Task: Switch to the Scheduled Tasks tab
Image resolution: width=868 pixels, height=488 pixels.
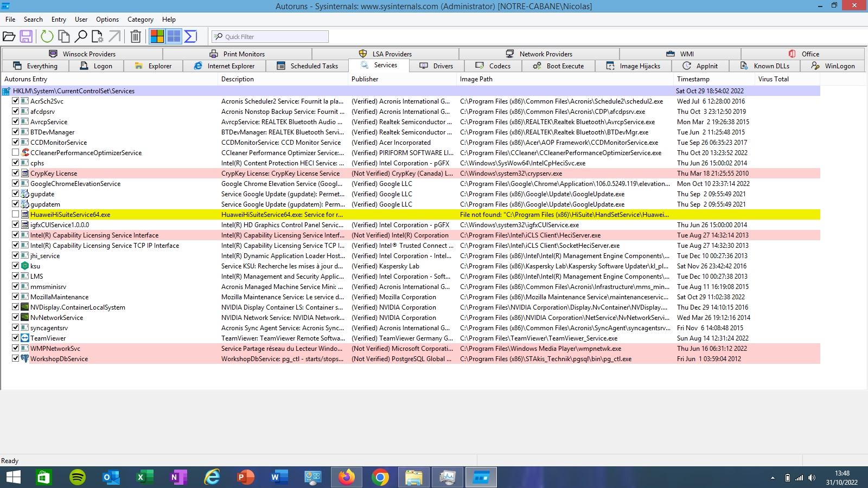Action: point(308,66)
